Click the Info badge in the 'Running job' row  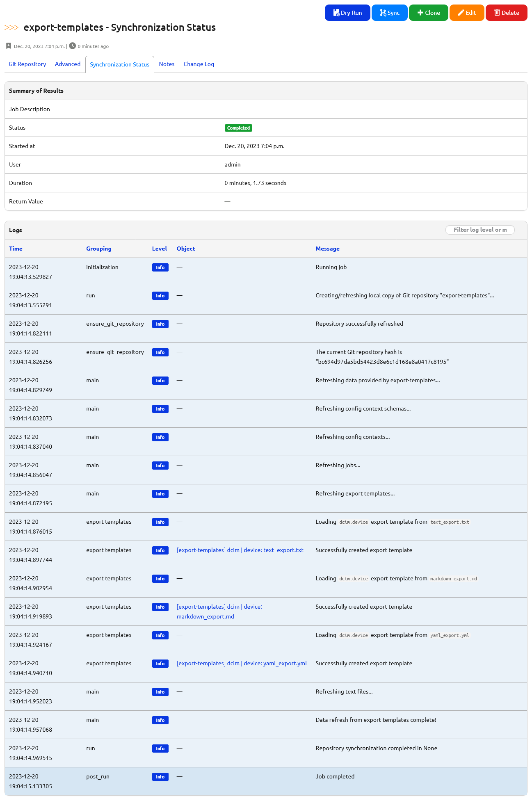[160, 267]
